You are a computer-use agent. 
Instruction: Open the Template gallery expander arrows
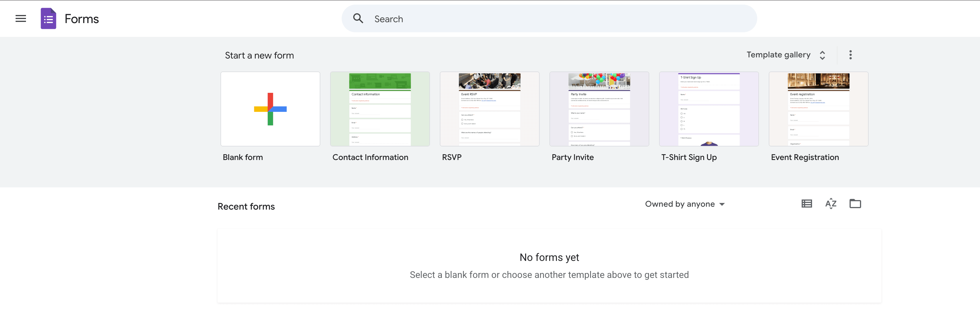coord(822,55)
